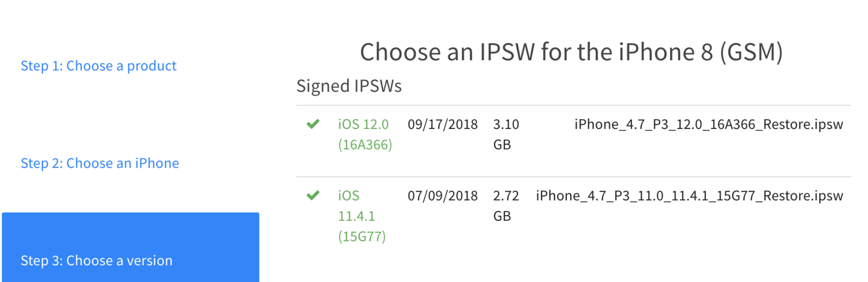This screenshot has height=282, width=868.
Task: Click the 3.10 GB file size
Action: [506, 125]
